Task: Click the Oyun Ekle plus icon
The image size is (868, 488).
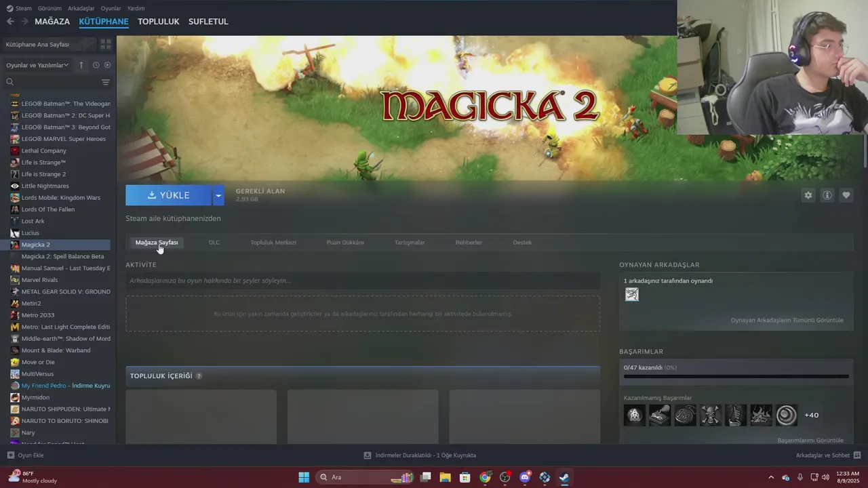Action: point(10,455)
